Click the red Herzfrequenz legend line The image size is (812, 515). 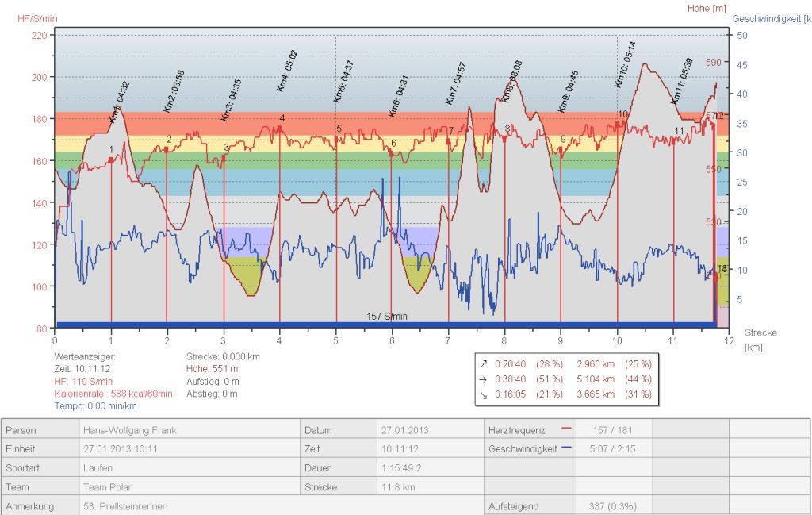coord(565,429)
